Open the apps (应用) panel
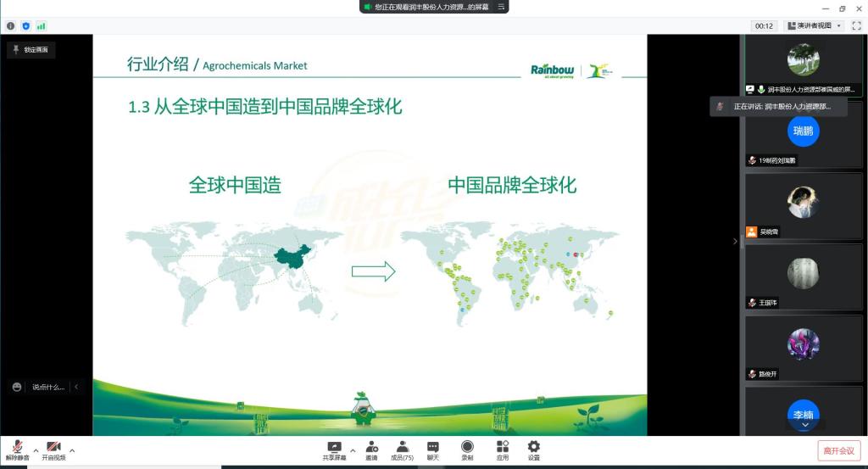This screenshot has height=469, width=868. point(502,449)
